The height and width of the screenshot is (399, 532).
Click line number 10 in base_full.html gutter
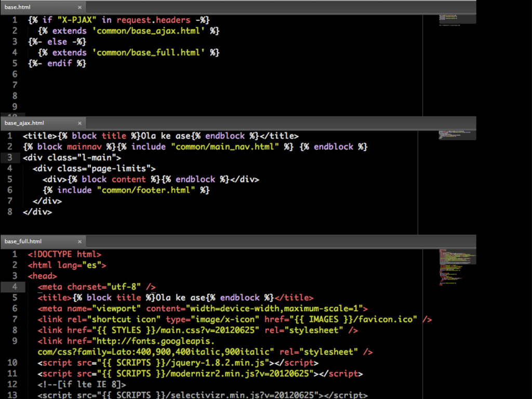12,363
